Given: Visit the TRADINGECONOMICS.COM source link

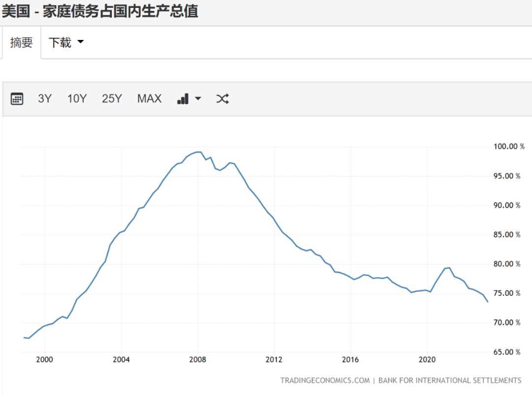Looking at the screenshot, I should pyautogui.click(x=325, y=380).
